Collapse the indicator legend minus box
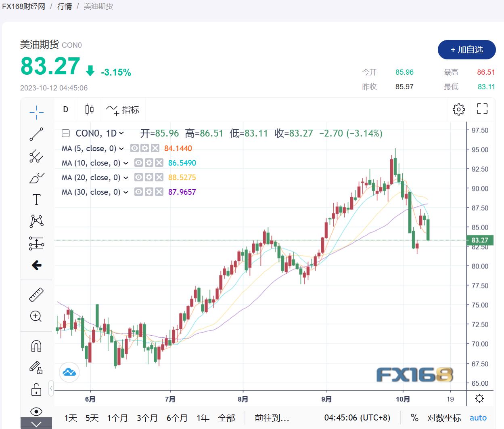 pos(65,133)
